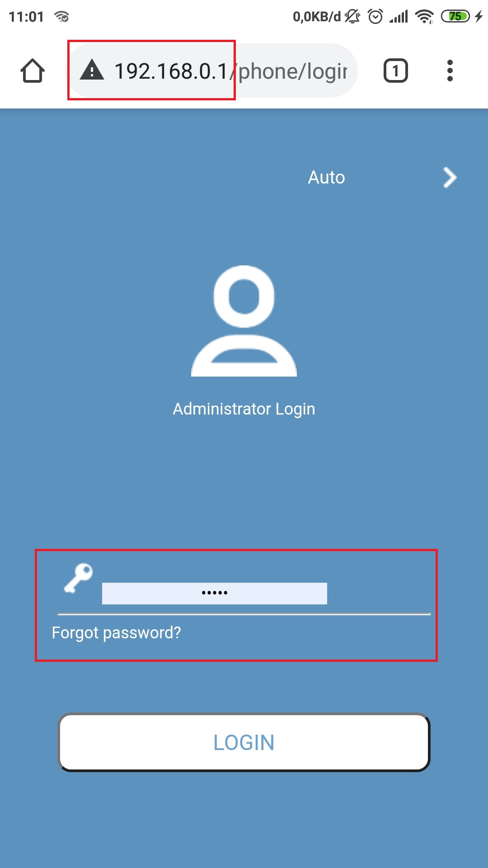This screenshot has width=488, height=868.
Task: Tap the Wi-Fi icon next to the clock
Action: click(x=61, y=17)
